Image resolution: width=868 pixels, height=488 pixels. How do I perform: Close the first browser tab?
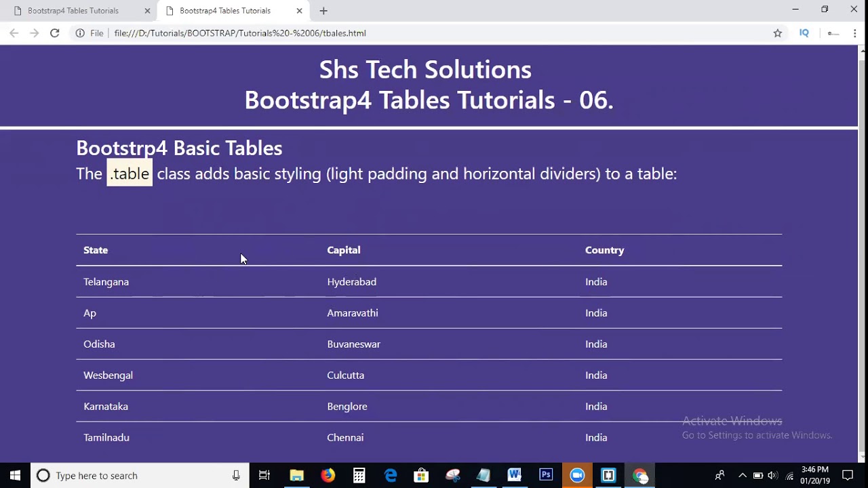click(x=147, y=11)
